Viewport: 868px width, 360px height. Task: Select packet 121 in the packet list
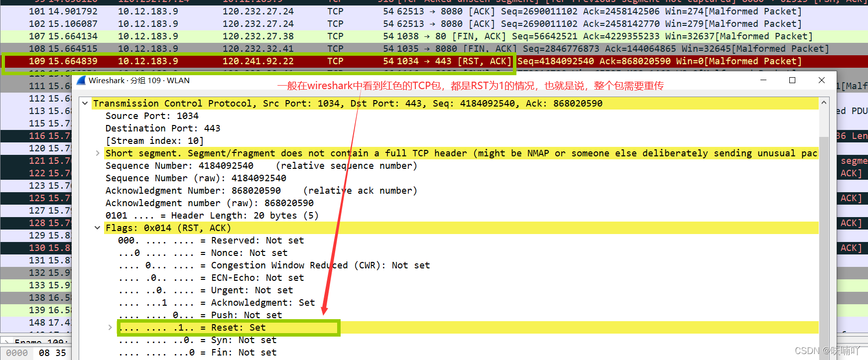tap(36, 161)
